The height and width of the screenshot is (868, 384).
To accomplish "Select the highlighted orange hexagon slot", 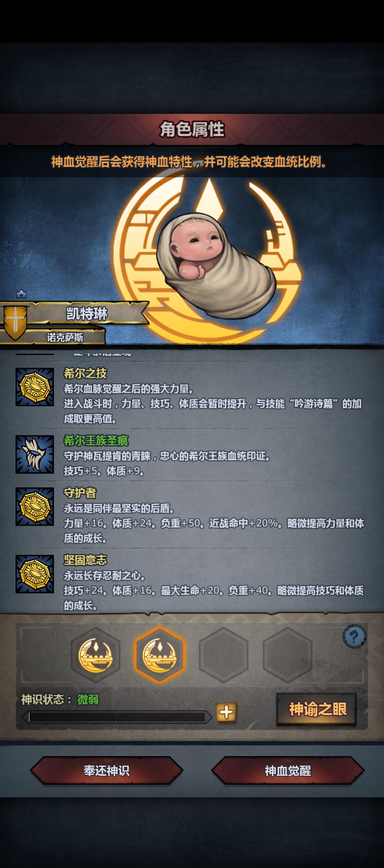I will [159, 655].
